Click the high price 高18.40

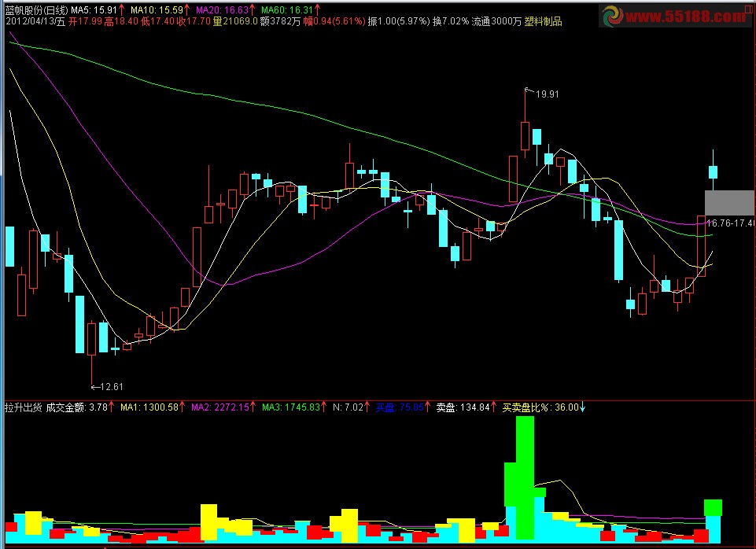[x=121, y=21]
